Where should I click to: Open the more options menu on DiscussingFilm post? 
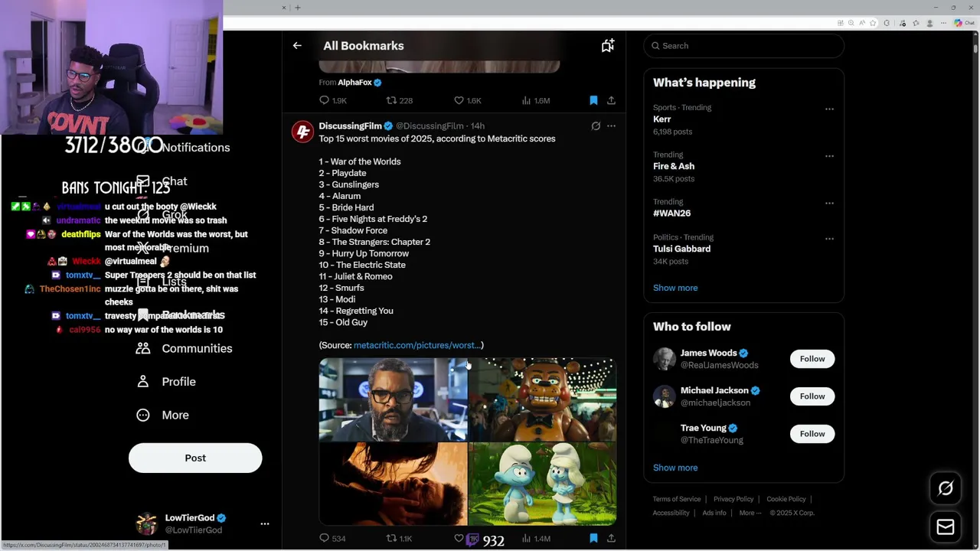tap(611, 126)
